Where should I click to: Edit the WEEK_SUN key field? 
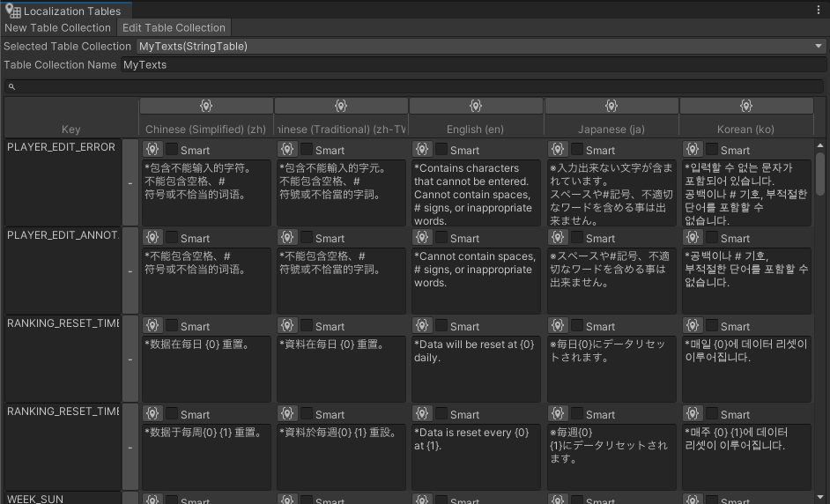coord(63,498)
